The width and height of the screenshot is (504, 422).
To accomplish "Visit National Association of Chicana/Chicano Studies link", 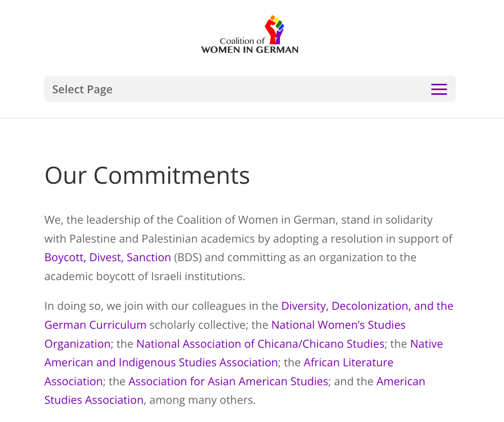I will (x=260, y=344).
